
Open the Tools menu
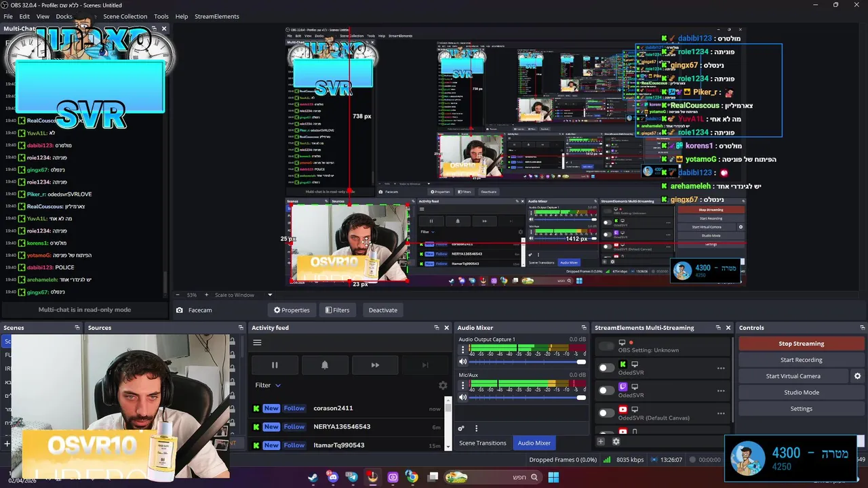point(161,16)
